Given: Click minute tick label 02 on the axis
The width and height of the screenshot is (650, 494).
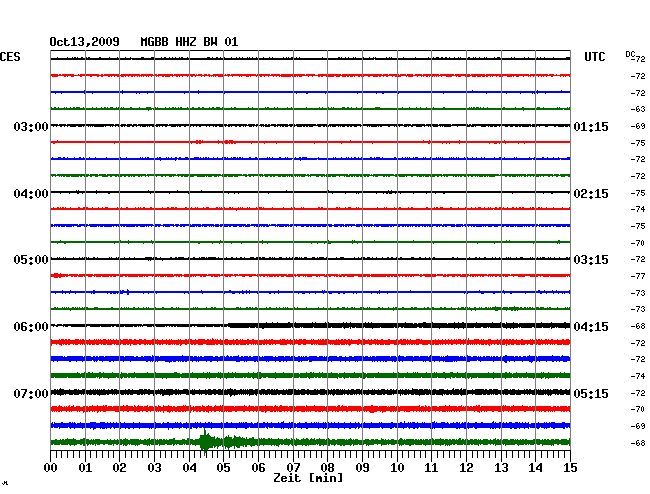Looking at the screenshot, I should pos(119,467).
